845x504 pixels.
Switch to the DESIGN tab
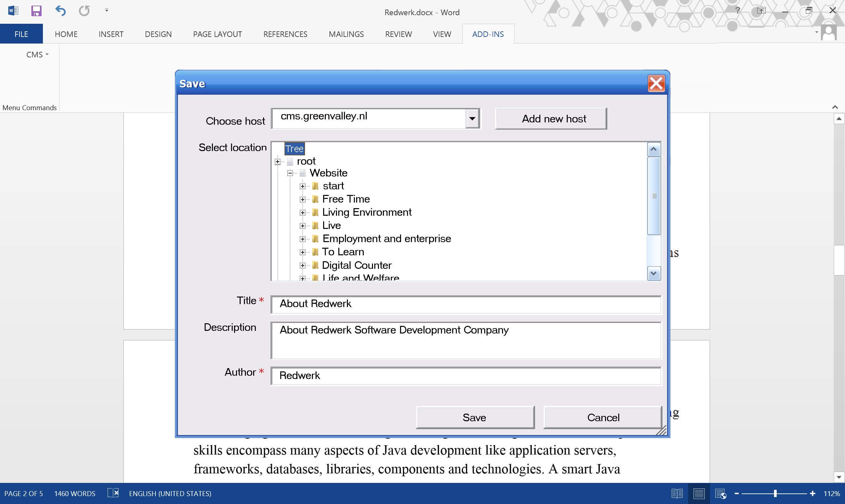pyautogui.click(x=158, y=34)
